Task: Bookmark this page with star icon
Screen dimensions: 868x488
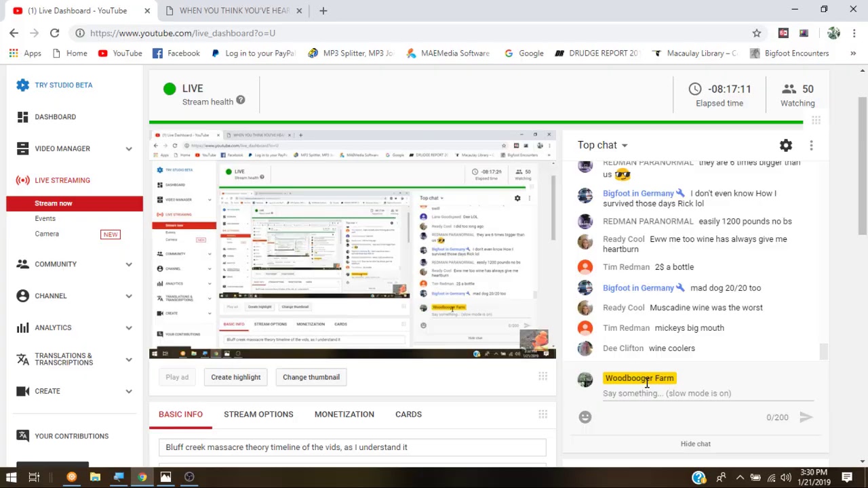Action: (757, 33)
